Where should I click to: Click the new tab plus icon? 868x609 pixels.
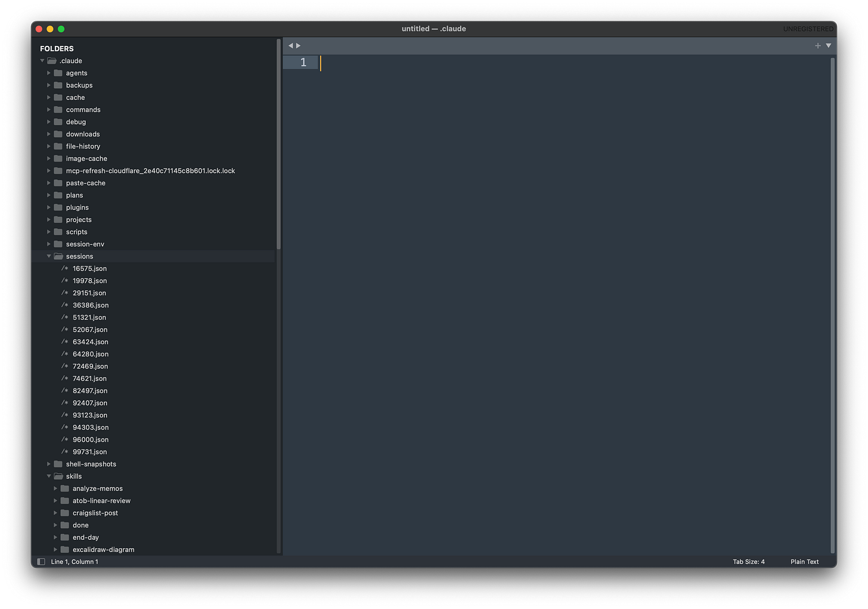pyautogui.click(x=818, y=46)
